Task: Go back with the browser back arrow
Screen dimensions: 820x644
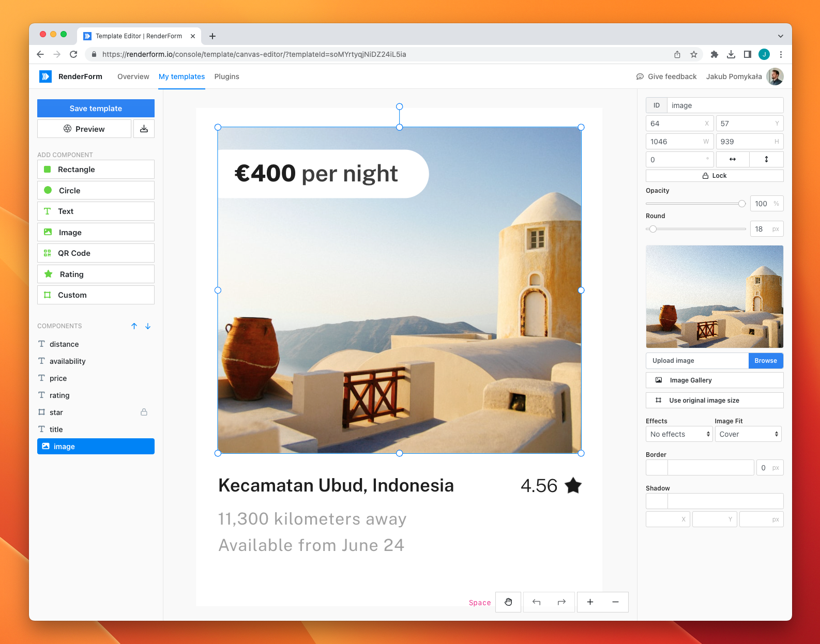Action: [x=40, y=54]
